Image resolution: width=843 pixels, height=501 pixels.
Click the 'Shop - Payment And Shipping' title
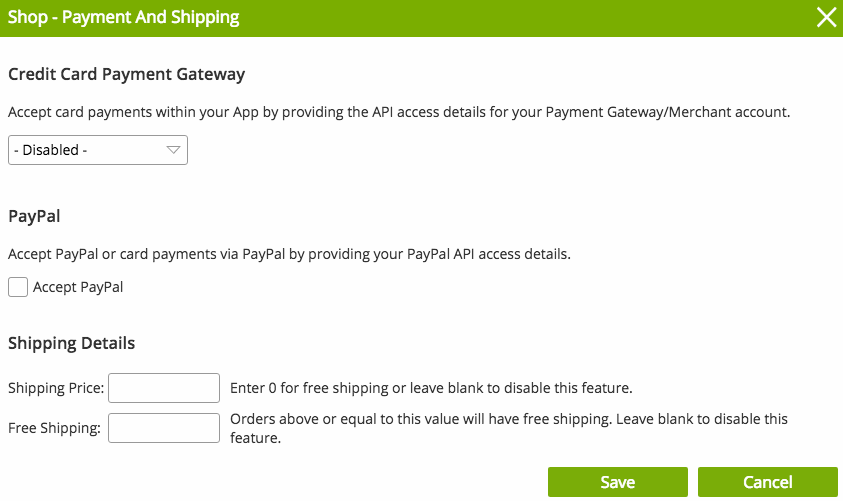124,17
